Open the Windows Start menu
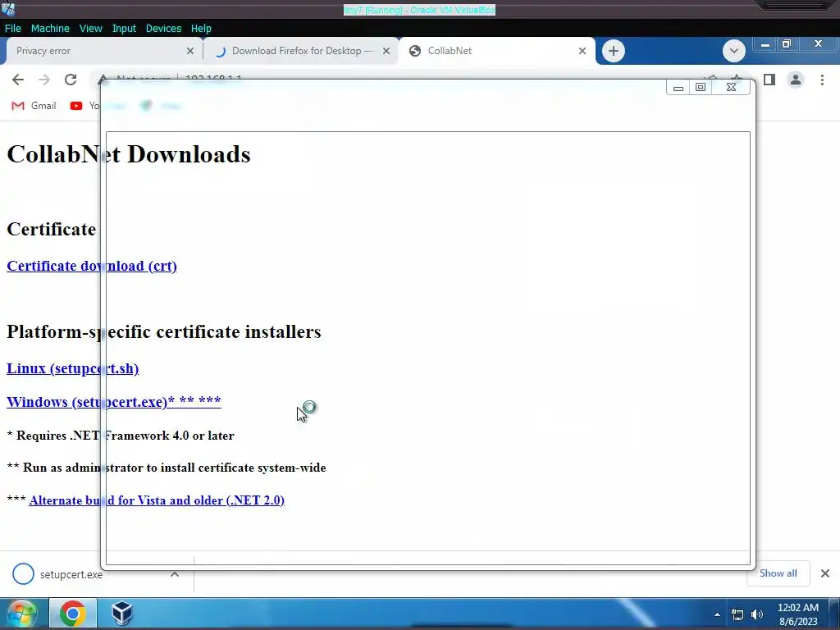 (21, 613)
